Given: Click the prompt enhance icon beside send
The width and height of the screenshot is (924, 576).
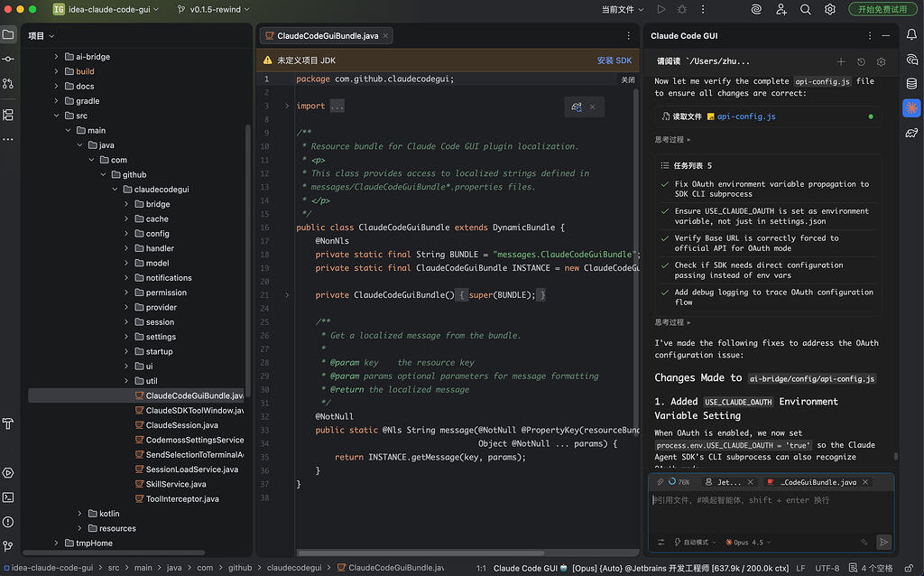Looking at the screenshot, I should [864, 543].
